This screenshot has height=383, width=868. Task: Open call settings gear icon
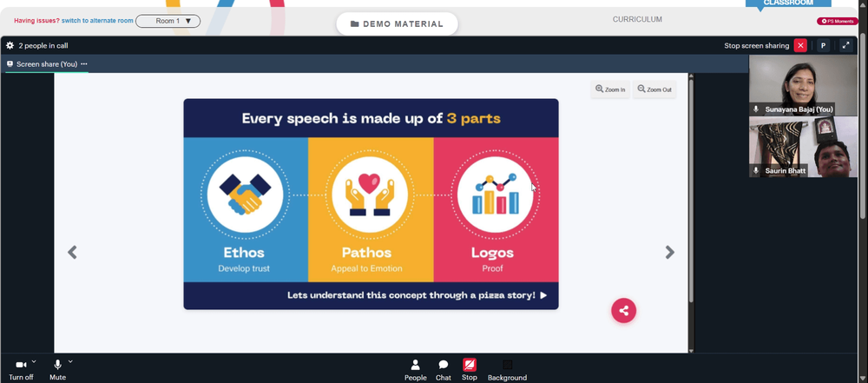click(10, 45)
